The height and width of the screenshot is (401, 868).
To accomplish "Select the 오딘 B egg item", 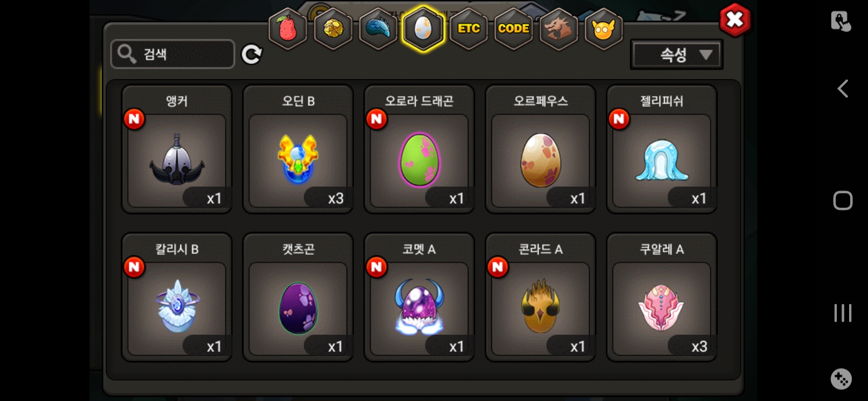I will [x=298, y=149].
